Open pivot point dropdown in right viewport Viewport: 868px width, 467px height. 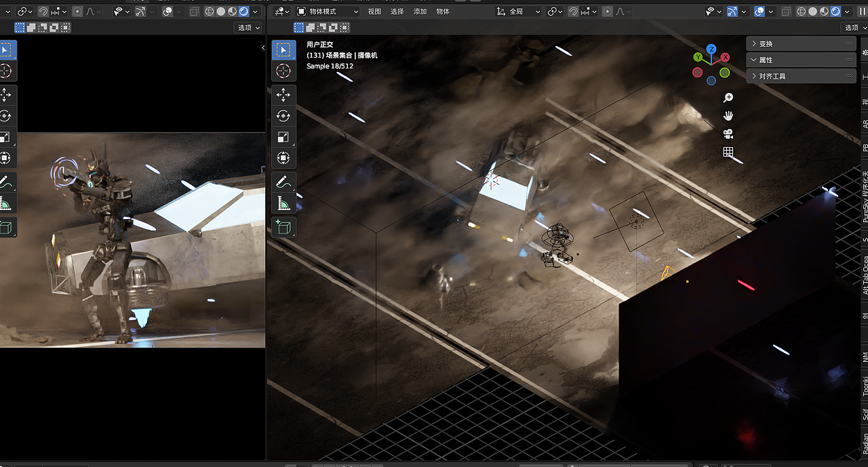pyautogui.click(x=555, y=12)
